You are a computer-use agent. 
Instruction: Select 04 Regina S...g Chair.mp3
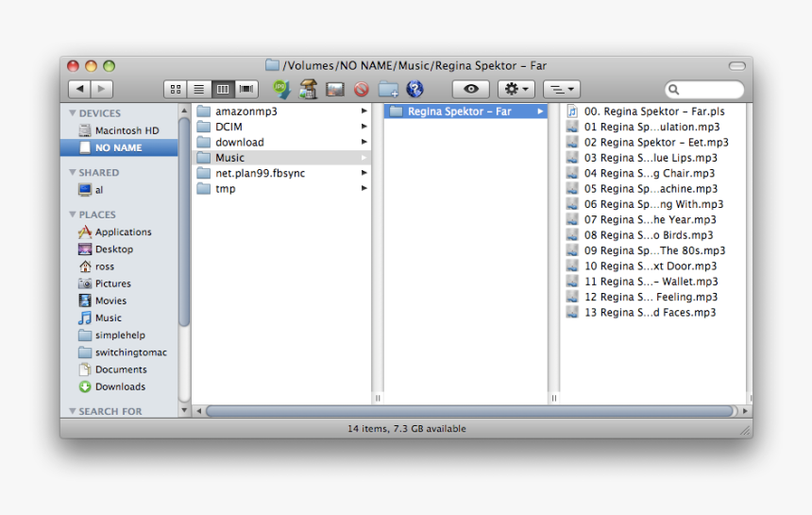tap(653, 173)
